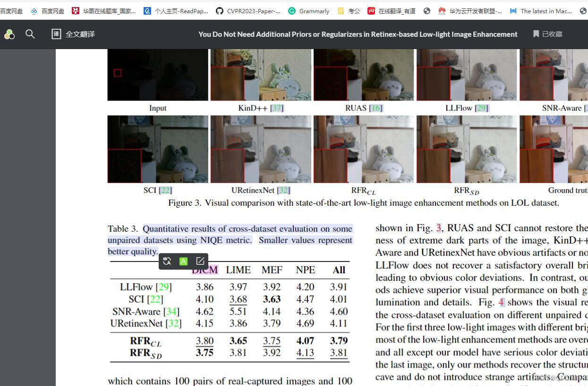
Task: Click citation [29] in the LLFlow table row
Action: click(163, 287)
